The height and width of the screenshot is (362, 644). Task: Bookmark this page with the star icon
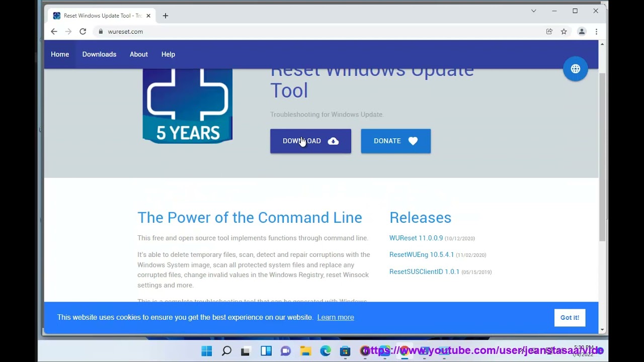click(564, 32)
